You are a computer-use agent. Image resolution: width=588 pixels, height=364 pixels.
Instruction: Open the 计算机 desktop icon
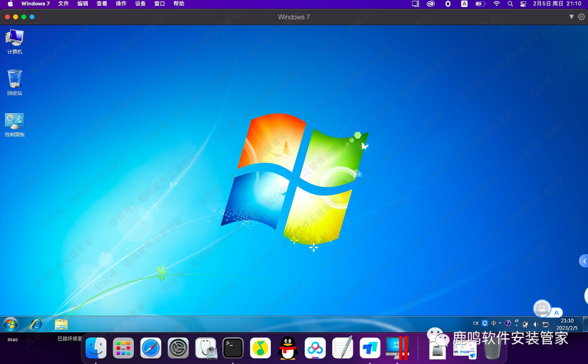15,38
